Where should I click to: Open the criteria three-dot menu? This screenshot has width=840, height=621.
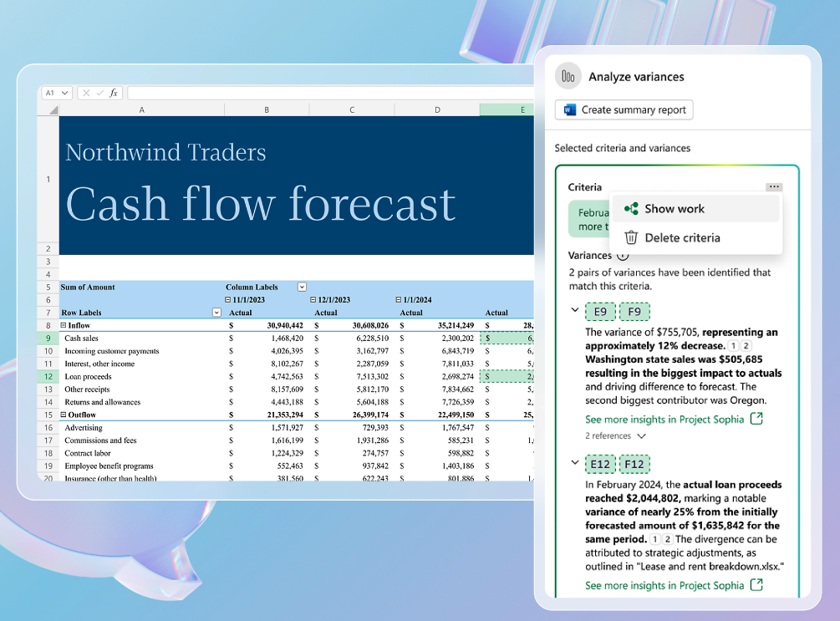pyautogui.click(x=774, y=186)
